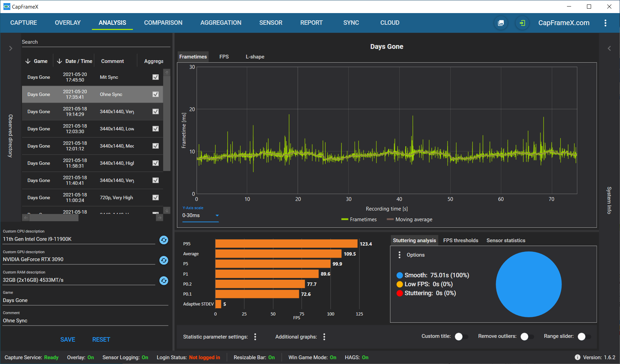Click the Aggregation column header
The image size is (620, 364).
pyautogui.click(x=154, y=61)
